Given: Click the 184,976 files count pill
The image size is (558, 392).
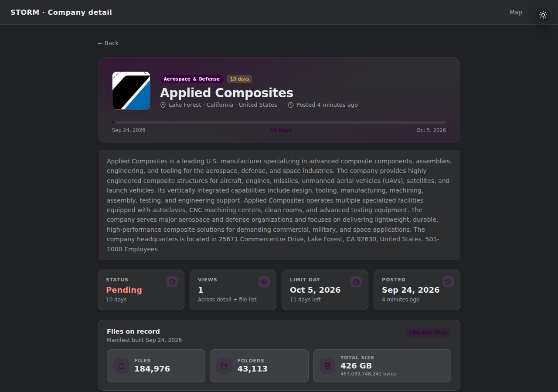Looking at the screenshot, I should tap(428, 333).
